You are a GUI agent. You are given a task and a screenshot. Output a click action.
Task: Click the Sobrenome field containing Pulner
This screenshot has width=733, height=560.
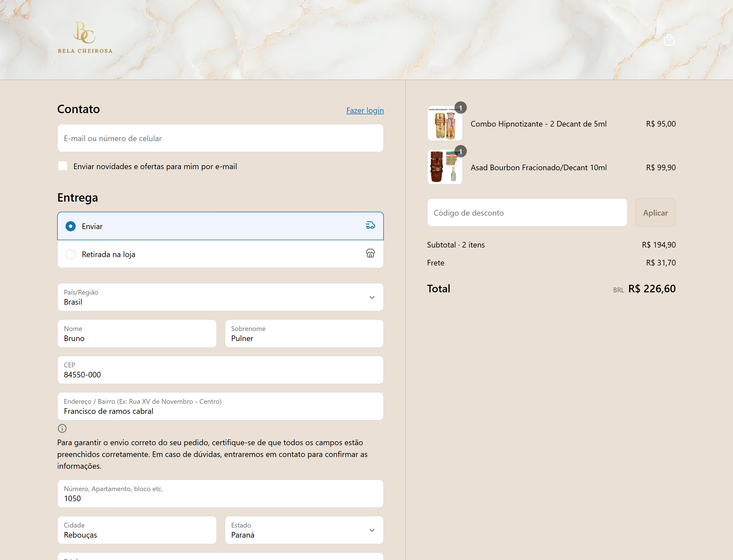[x=304, y=334]
